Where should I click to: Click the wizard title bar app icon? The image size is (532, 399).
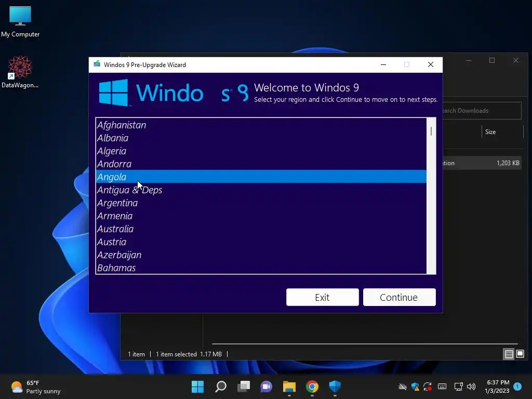(97, 64)
